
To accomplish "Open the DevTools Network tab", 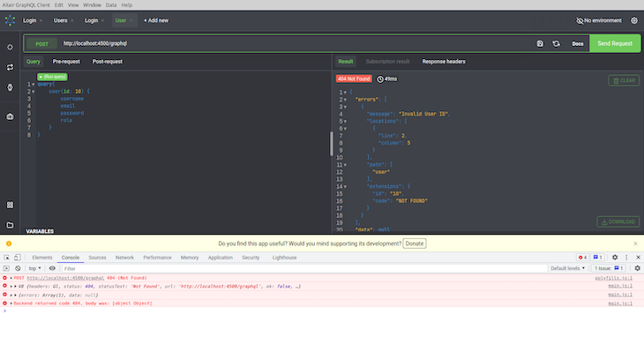I will pos(124,258).
